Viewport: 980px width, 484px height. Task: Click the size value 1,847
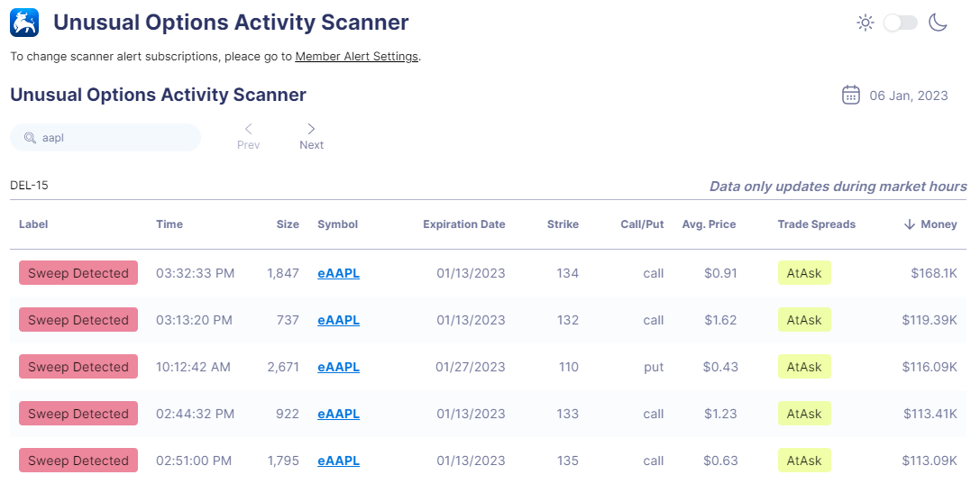pyautogui.click(x=283, y=273)
